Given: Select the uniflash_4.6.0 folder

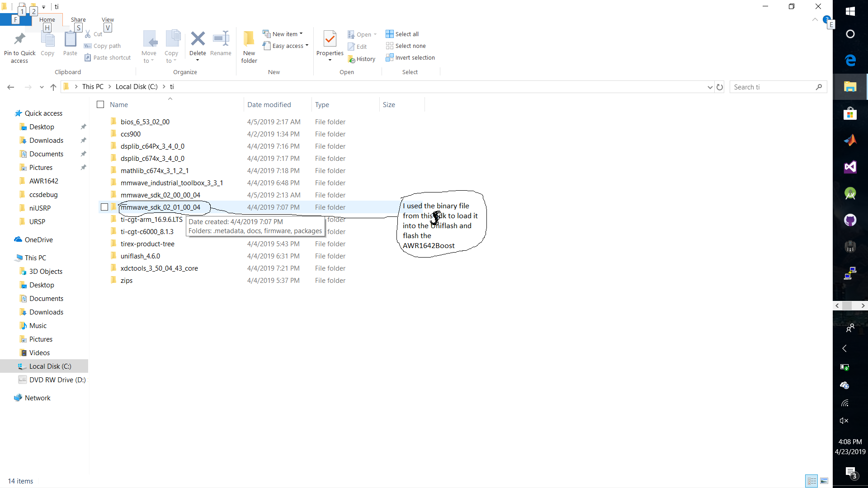Looking at the screenshot, I should pos(140,256).
